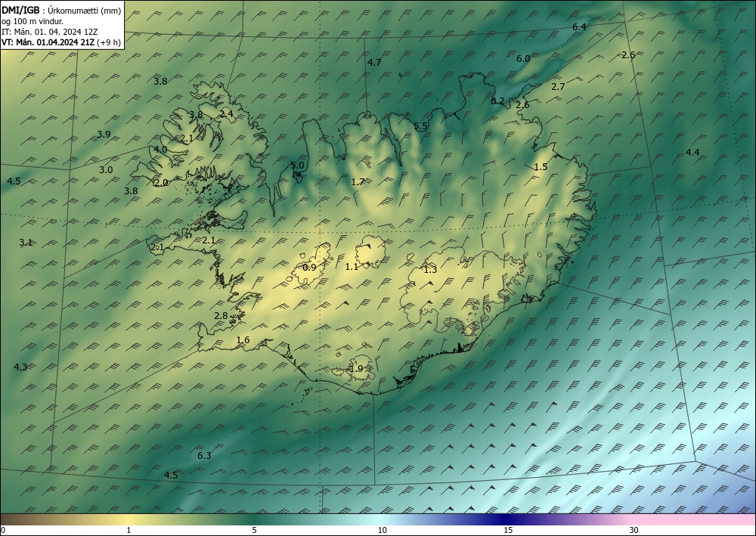This screenshot has height=536, width=756.
Task: Click the 6.0 value label
Action: (x=523, y=59)
